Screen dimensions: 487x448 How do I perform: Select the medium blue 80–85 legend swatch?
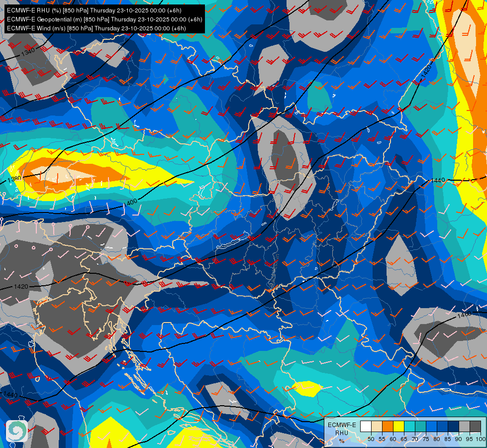(x=442, y=427)
